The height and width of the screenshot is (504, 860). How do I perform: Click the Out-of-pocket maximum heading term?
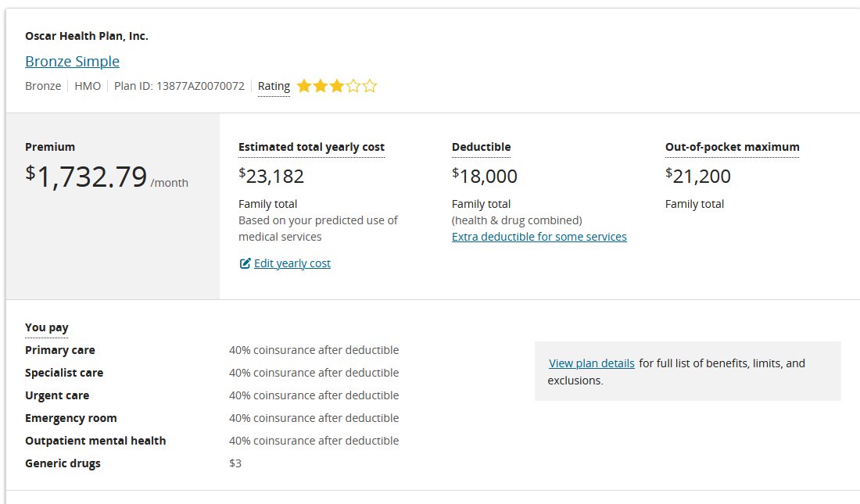coord(733,147)
